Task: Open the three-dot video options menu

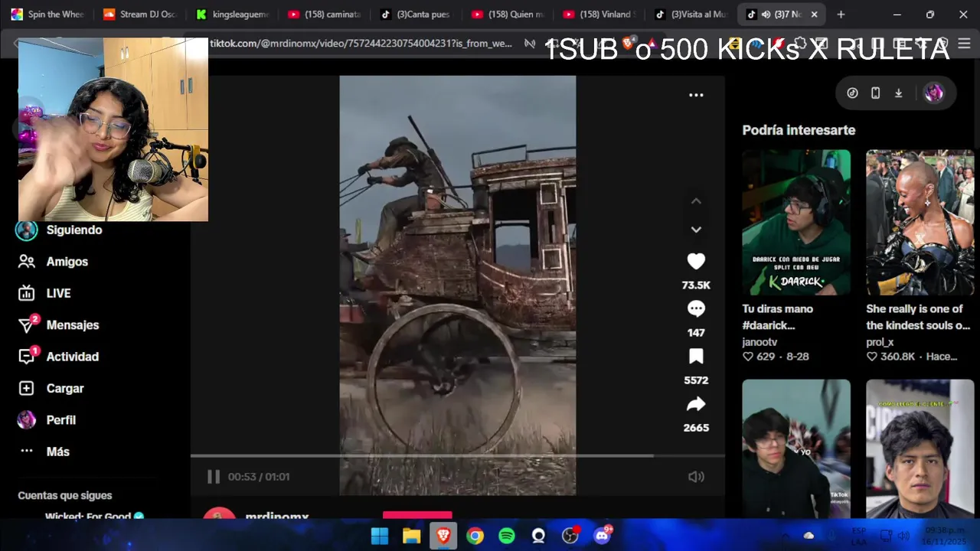Action: click(x=696, y=95)
